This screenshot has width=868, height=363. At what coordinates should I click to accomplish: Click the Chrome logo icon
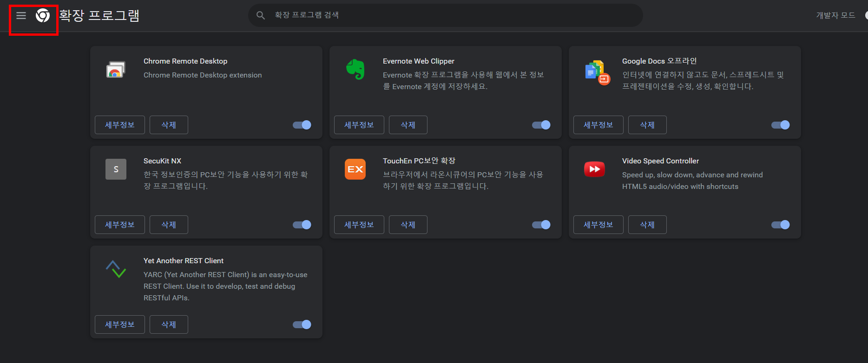43,16
